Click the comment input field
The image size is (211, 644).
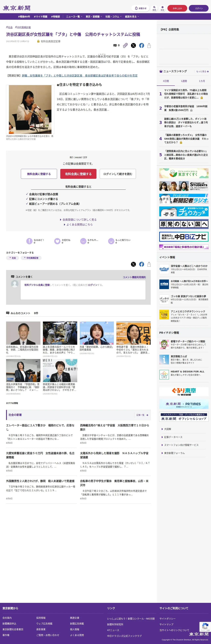click(x=83, y=290)
